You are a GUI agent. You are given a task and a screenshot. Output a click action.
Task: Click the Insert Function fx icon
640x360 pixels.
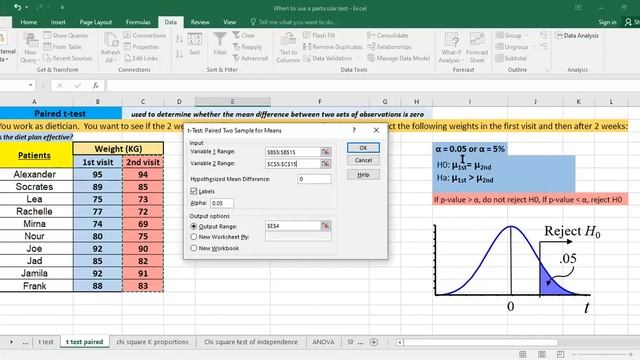point(96,85)
